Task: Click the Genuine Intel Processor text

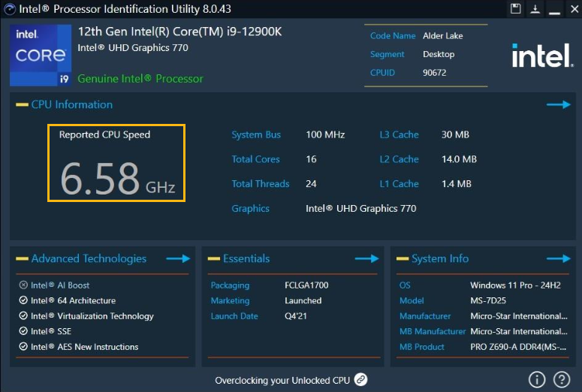Action: pyautogui.click(x=140, y=79)
